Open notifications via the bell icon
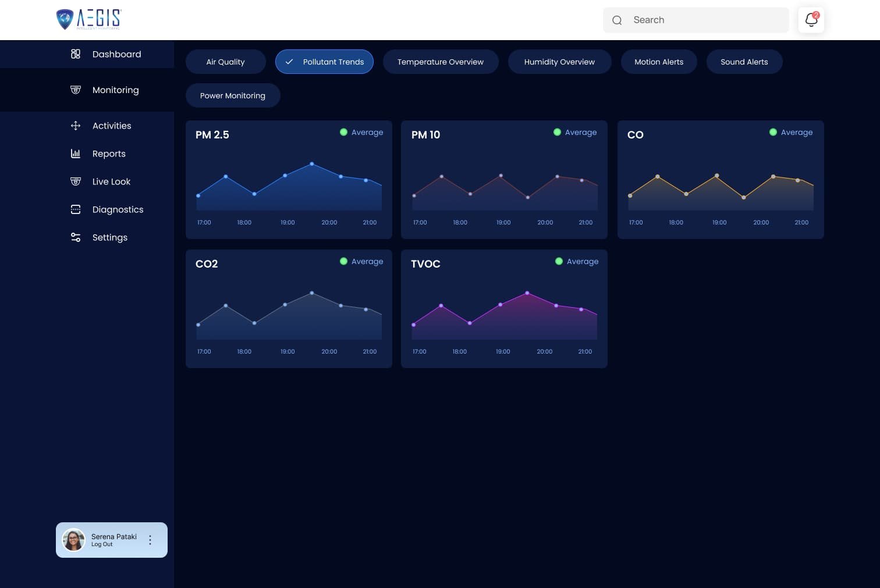Image resolution: width=880 pixels, height=588 pixels. tap(811, 20)
